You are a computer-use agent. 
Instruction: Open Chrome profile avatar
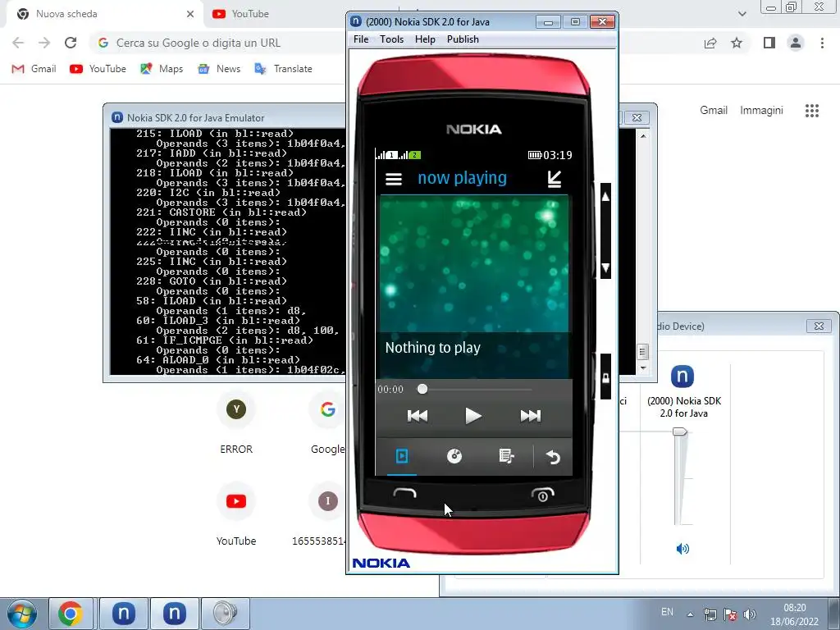click(796, 43)
